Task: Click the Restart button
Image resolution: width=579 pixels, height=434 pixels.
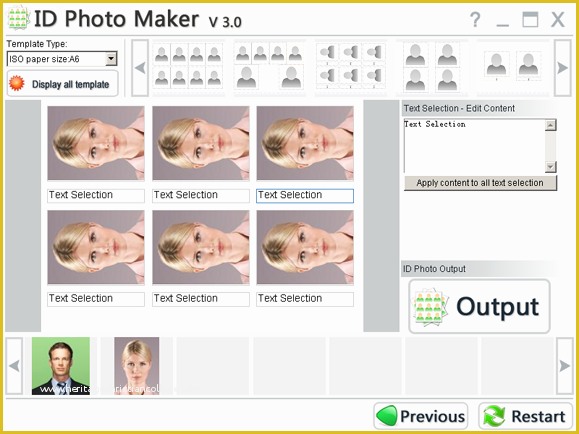Action: coord(525,416)
